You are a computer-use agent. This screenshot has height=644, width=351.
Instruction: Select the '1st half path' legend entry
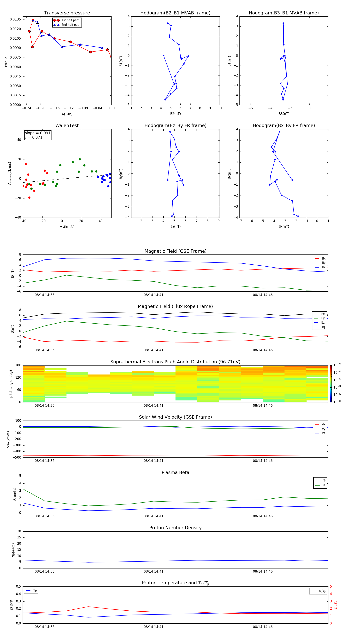(x=67, y=20)
